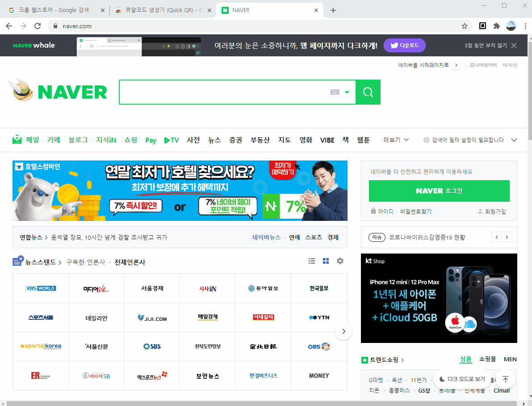This screenshot has width=532, height=406.
Task: Click 다운로드 button on whale banner
Action: pos(404,46)
